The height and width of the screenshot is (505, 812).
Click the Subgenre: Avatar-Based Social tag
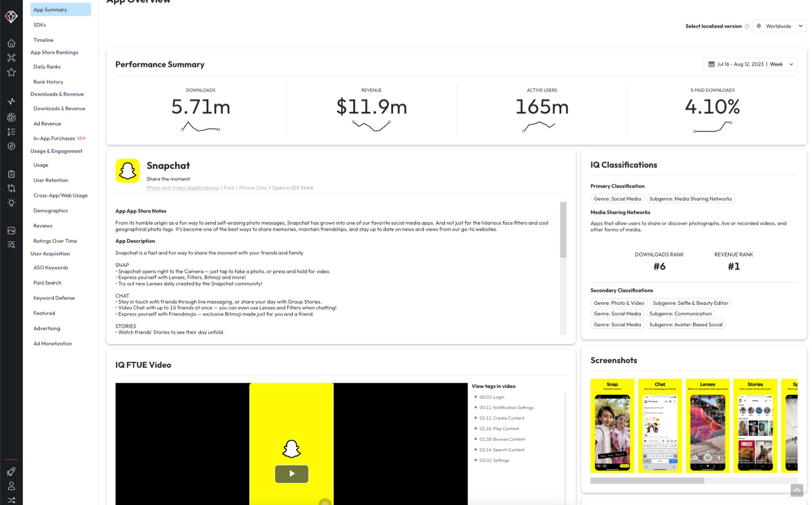(685, 325)
